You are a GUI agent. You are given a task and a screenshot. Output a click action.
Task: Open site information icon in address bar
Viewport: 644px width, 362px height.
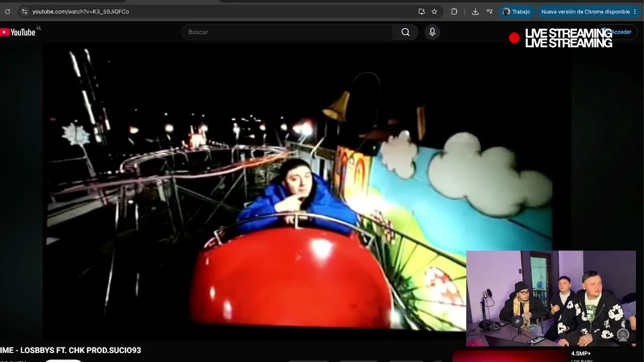pos(24,12)
